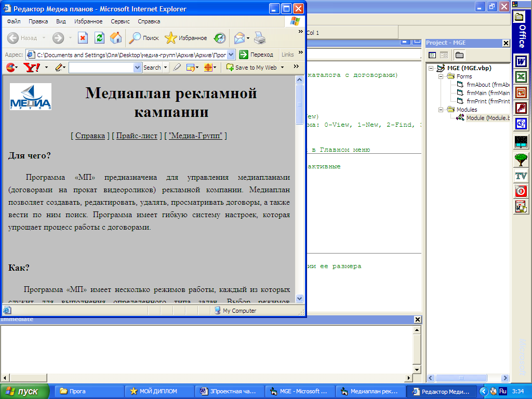Viewport: 532px width, 399px height.
Task: Collapse the Modules folder node
Action: point(441,110)
